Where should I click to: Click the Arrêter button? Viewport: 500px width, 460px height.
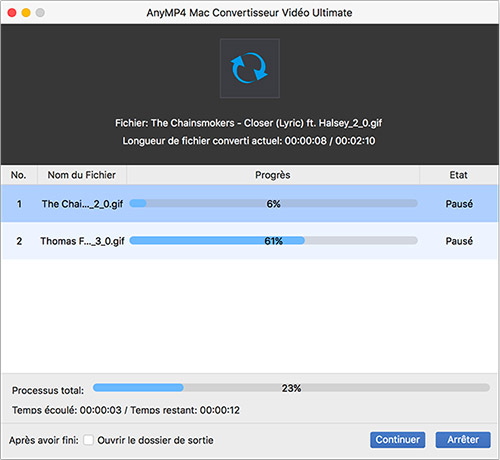(463, 440)
